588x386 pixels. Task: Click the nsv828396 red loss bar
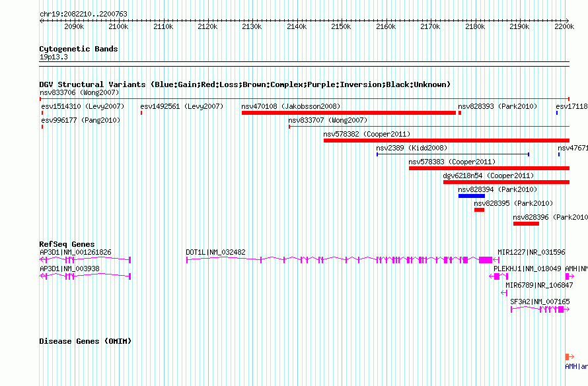[526, 224]
